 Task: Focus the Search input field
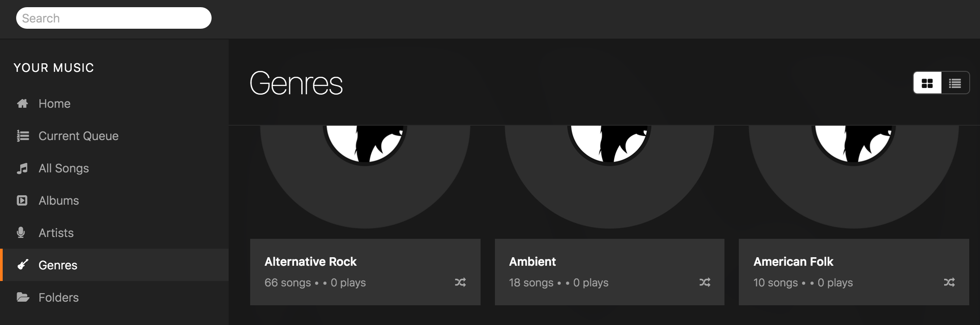(x=114, y=18)
